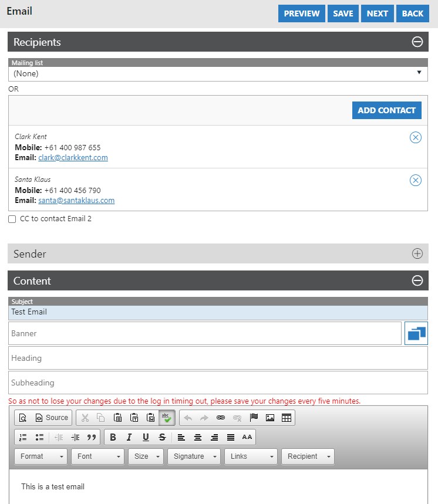Insert a table in the editor
438x504 pixels.
(287, 418)
